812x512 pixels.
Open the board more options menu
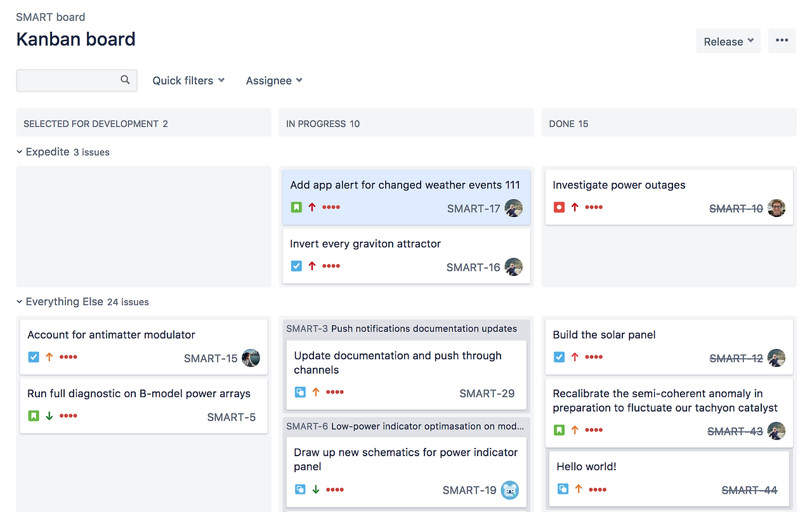click(782, 40)
